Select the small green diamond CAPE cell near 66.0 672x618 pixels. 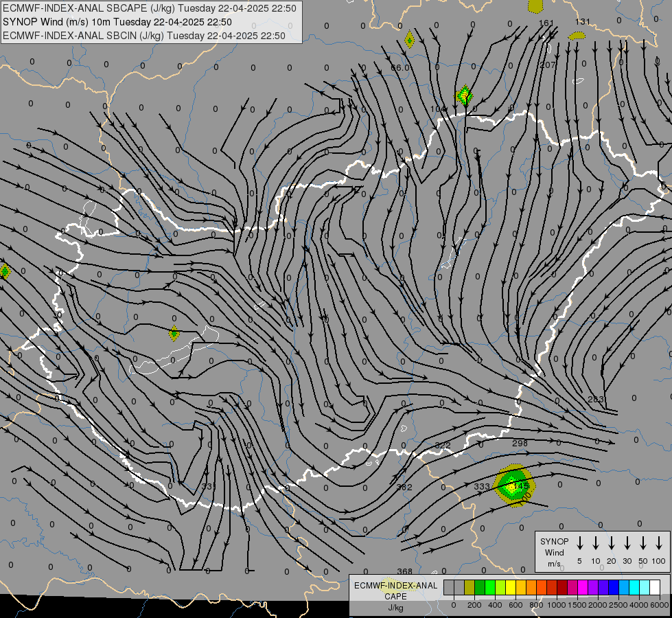pos(410,41)
